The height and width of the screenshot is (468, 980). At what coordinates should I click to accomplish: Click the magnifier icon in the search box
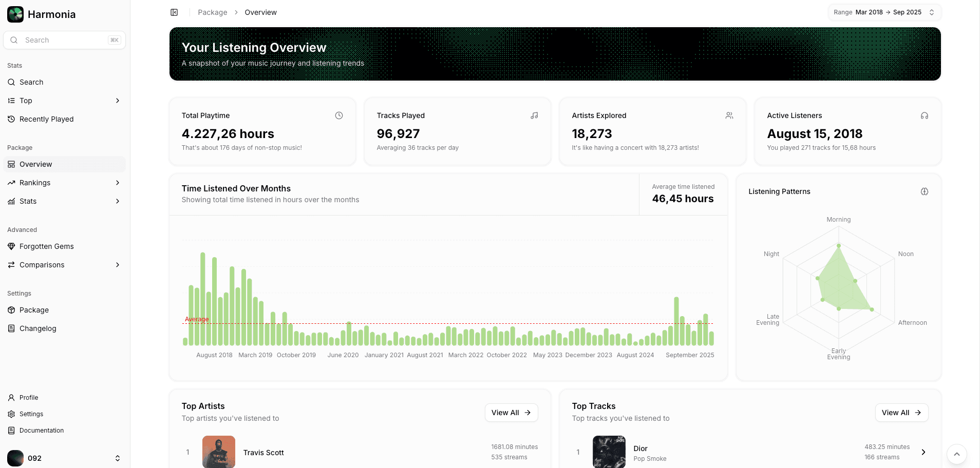pyautogui.click(x=14, y=40)
